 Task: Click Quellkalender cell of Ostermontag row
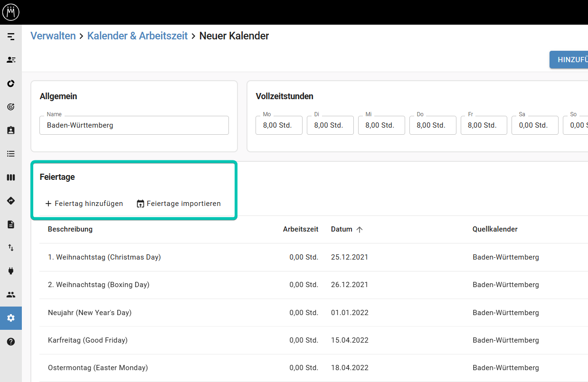506,368
